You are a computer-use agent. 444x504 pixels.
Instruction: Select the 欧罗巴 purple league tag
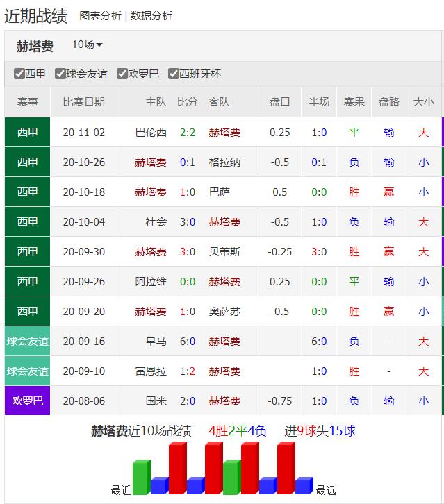click(x=28, y=401)
